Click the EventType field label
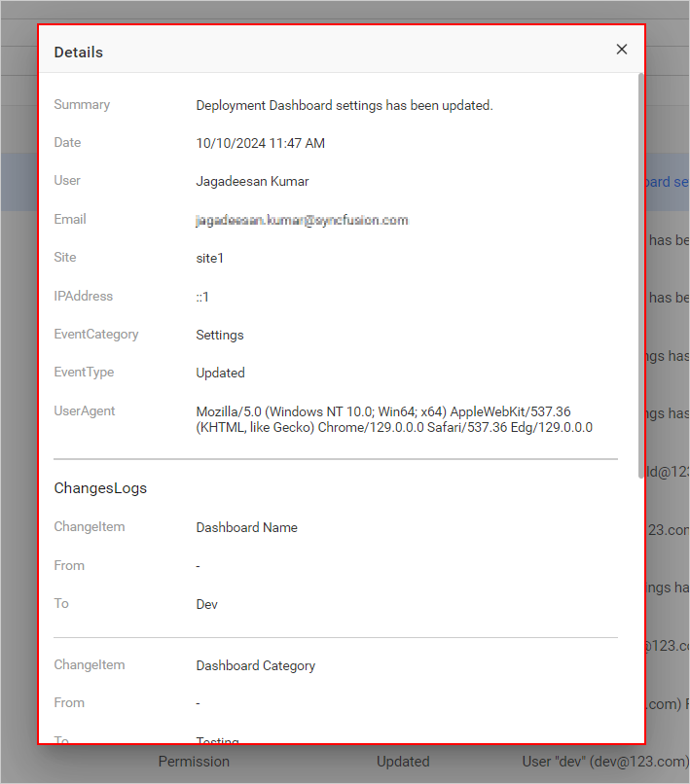 coord(84,373)
